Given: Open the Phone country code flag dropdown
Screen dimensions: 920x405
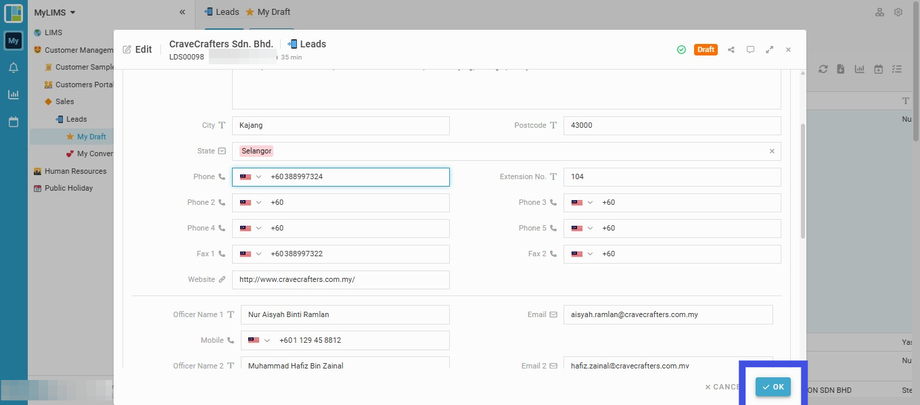Looking at the screenshot, I should pyautogui.click(x=250, y=177).
